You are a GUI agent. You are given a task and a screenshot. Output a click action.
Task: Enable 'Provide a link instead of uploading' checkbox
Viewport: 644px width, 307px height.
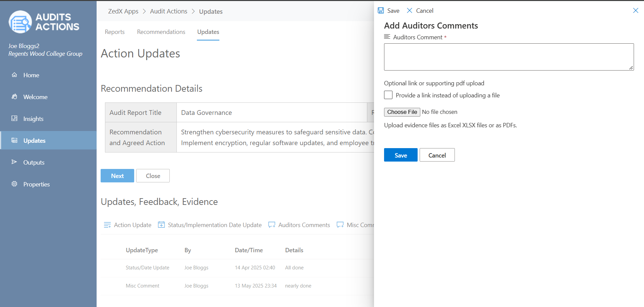coord(388,95)
